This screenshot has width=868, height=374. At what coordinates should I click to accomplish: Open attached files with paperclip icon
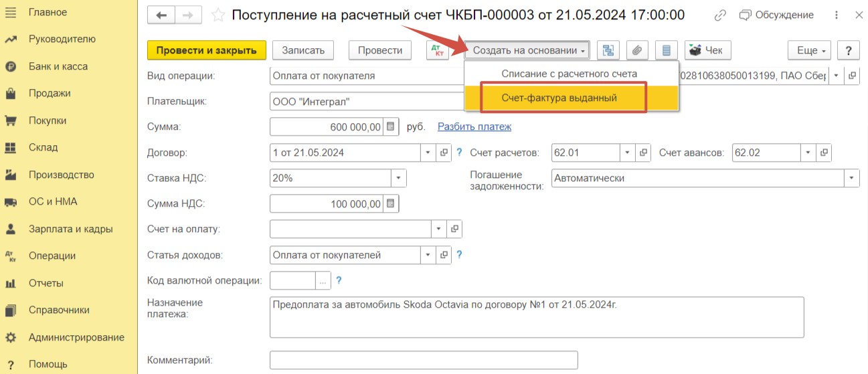pos(637,50)
